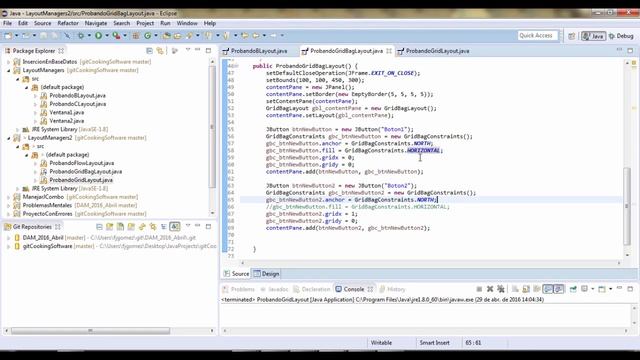Close the ProbandoGridBagLayout.java editor tab
640x360 pixels.
(389, 51)
